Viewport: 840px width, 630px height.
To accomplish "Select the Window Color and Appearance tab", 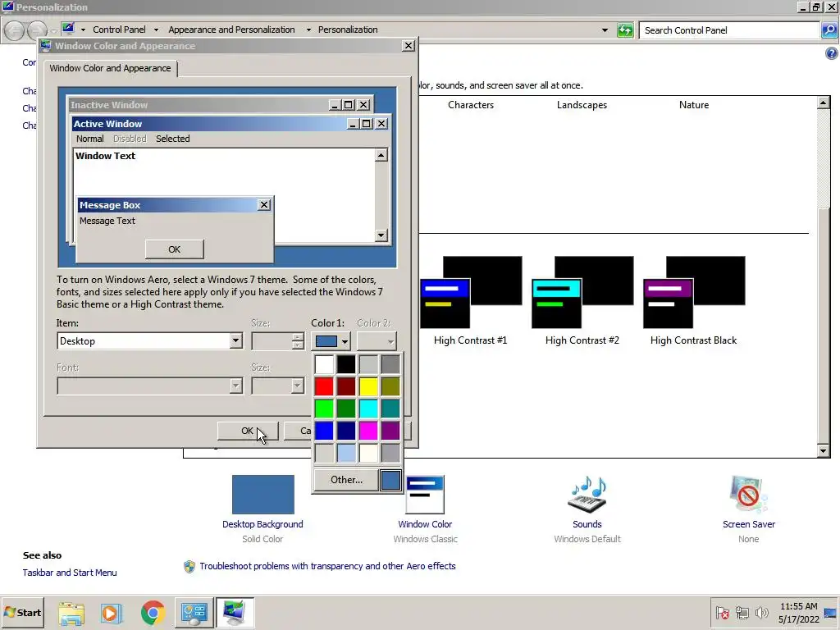I will click(111, 68).
